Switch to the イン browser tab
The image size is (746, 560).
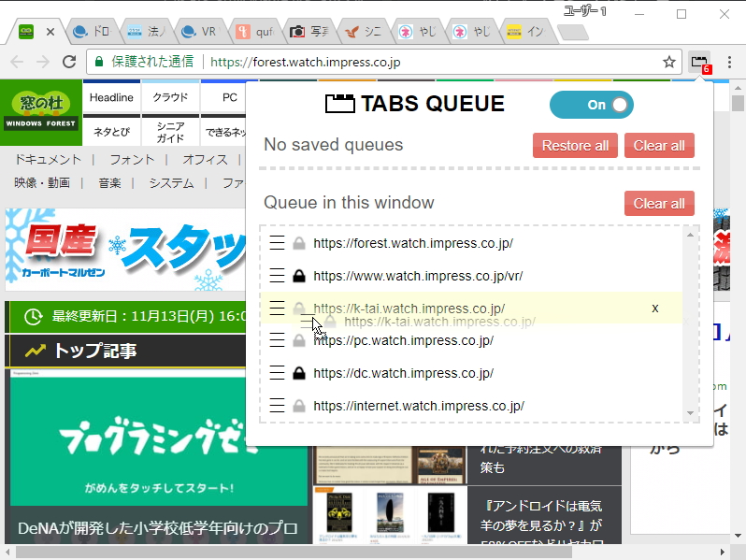[525, 32]
